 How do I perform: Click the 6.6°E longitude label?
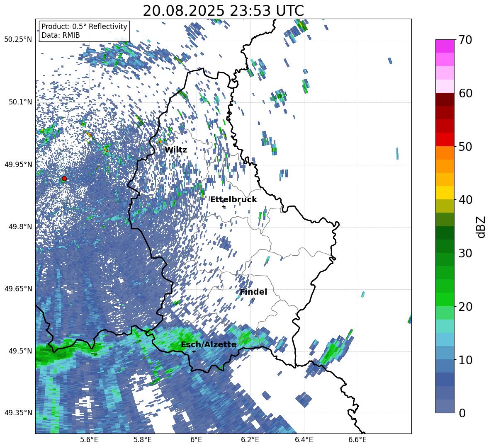[357, 440]
